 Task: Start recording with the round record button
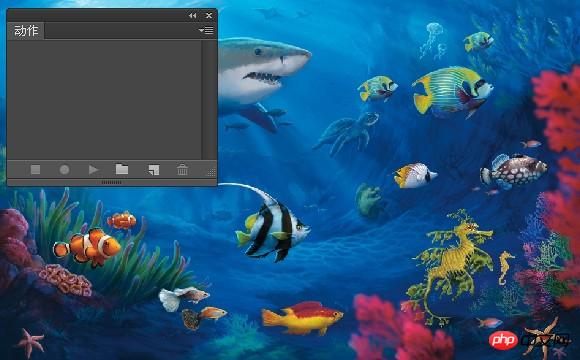tap(64, 170)
